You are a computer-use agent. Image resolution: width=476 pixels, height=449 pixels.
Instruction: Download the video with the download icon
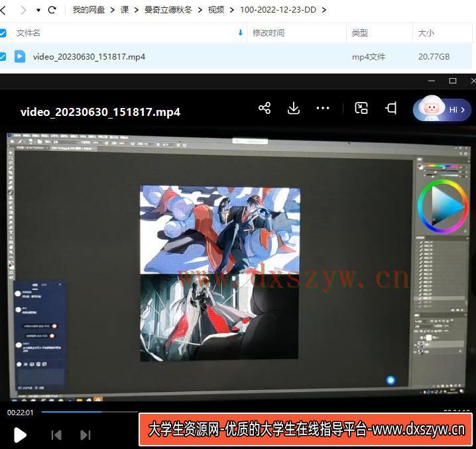pyautogui.click(x=293, y=108)
